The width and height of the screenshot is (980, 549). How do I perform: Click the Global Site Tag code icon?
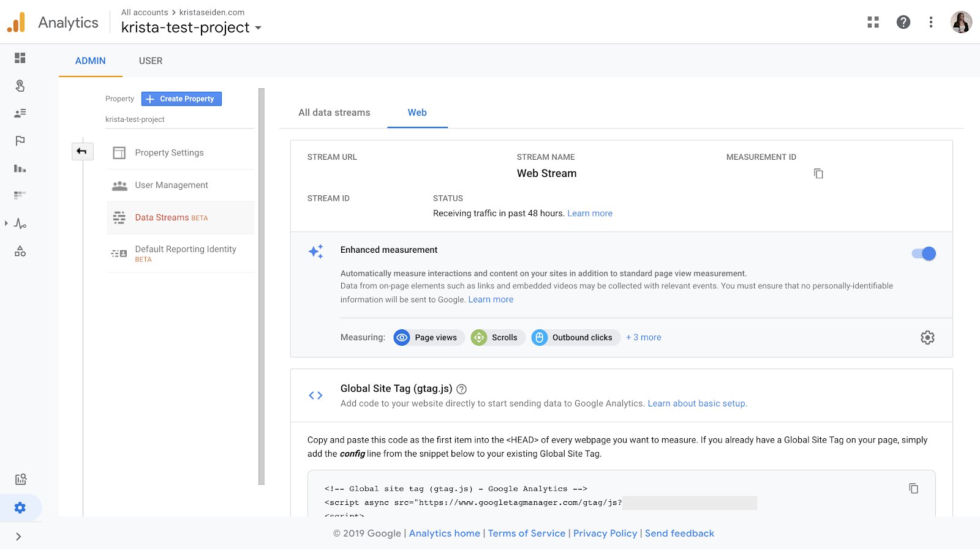pyautogui.click(x=315, y=395)
